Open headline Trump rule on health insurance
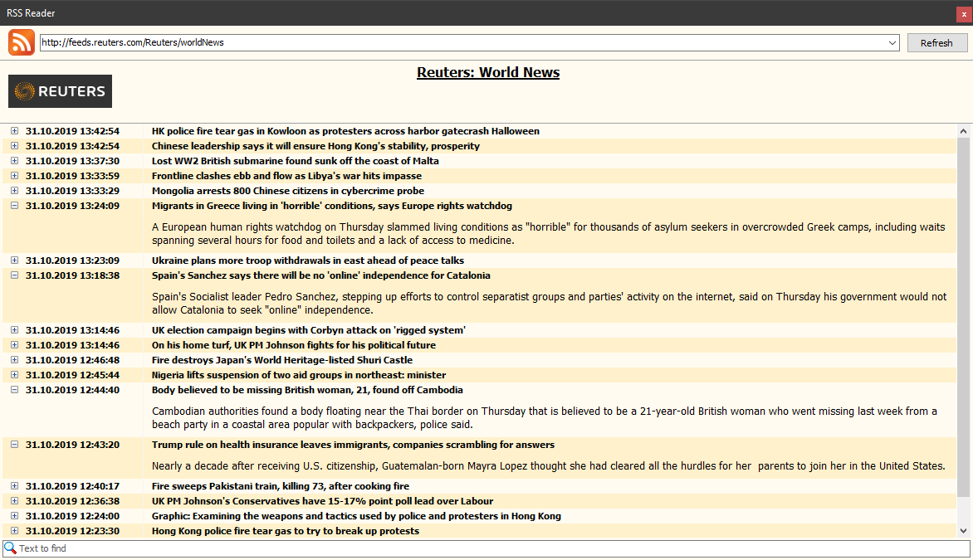The width and height of the screenshot is (973, 560). pos(353,445)
